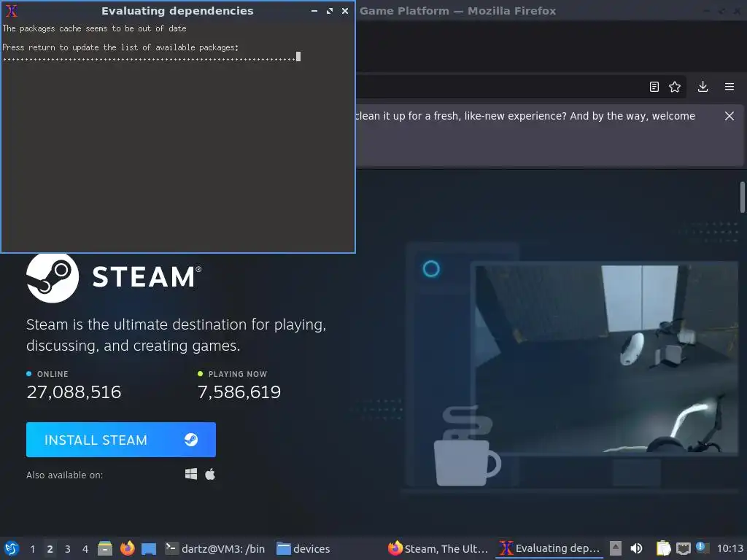Click the coffee cup graphic on Steam page
The width and height of the screenshot is (747, 560).
click(x=467, y=446)
